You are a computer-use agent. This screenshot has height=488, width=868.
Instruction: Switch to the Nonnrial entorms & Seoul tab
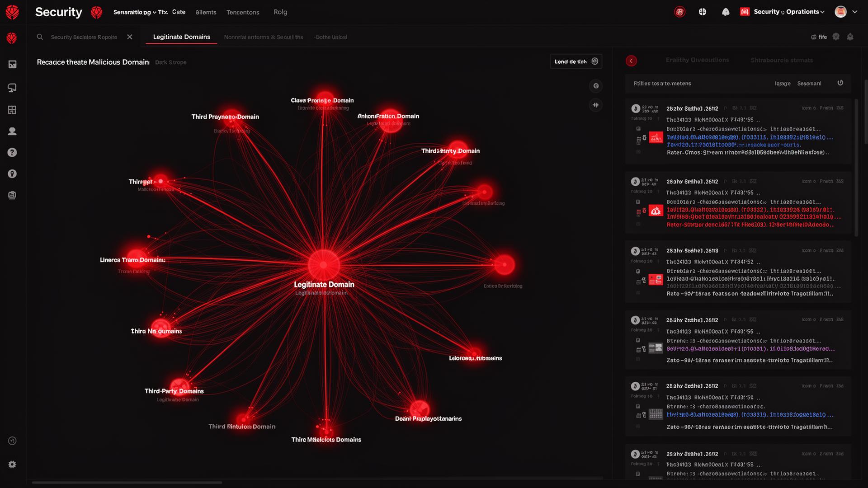tap(264, 37)
